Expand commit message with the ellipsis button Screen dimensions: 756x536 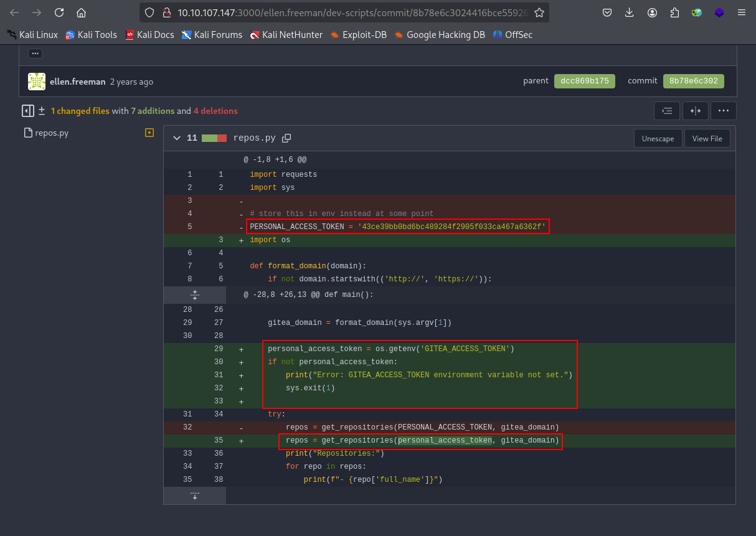35,54
